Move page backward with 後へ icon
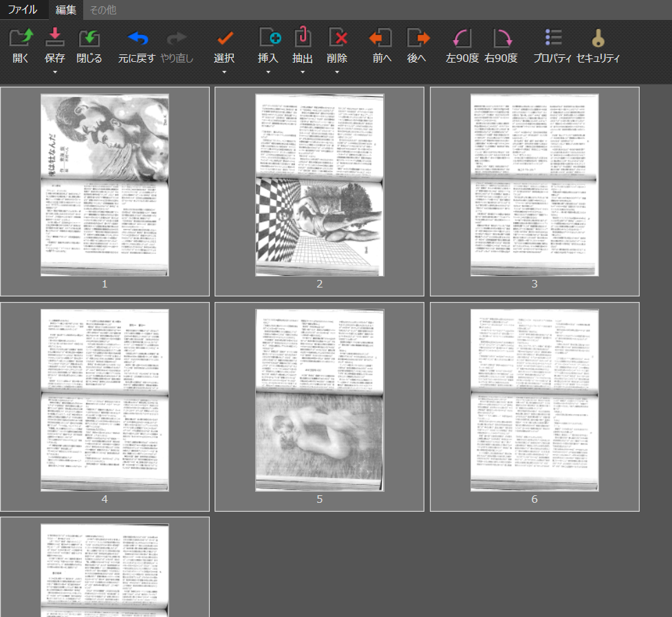Screen dimensions: 672x617 418,38
